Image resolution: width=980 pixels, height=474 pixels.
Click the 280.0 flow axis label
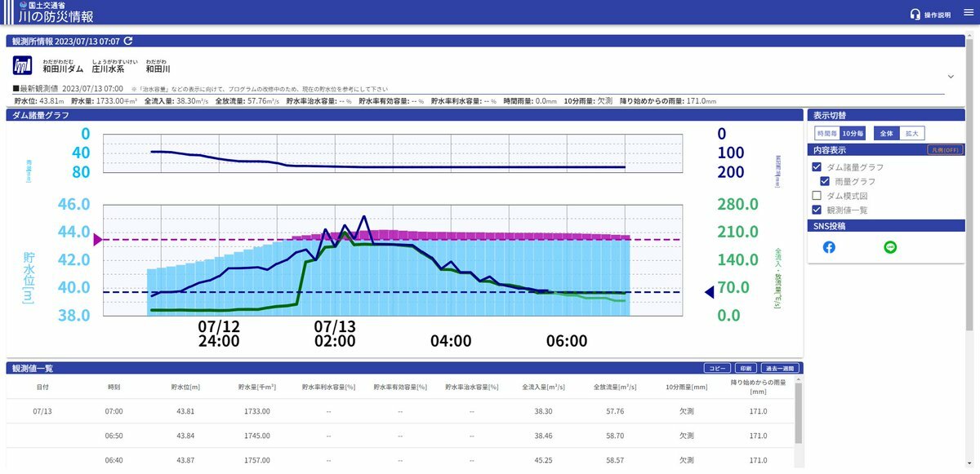[738, 205]
